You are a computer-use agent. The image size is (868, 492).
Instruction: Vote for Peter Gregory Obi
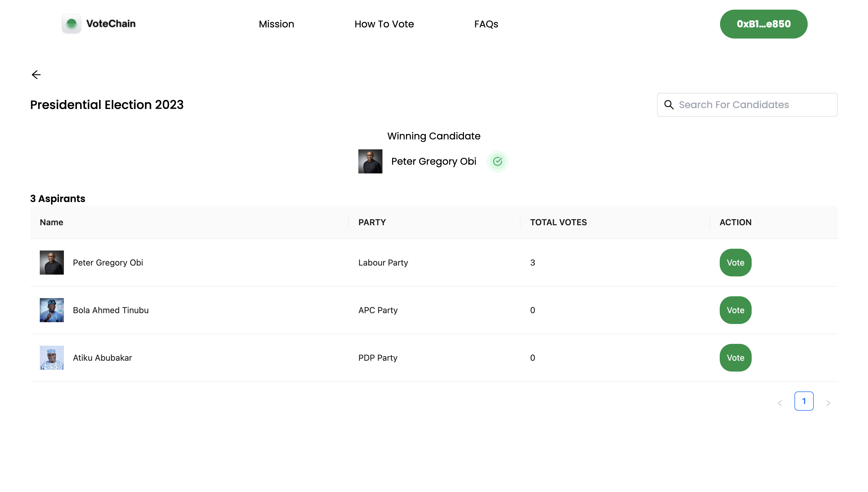(x=735, y=263)
